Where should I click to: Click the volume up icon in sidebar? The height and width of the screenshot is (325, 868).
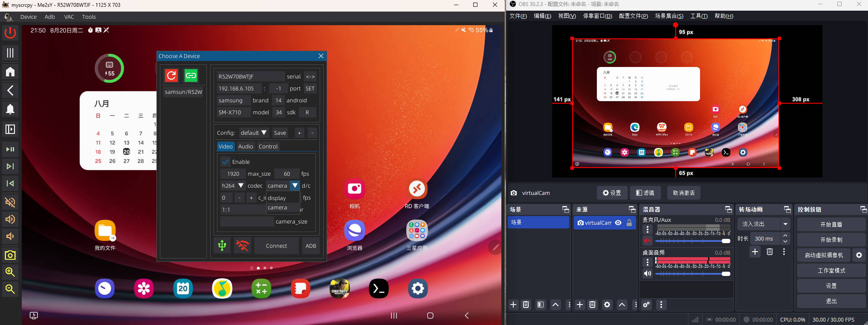[10, 219]
